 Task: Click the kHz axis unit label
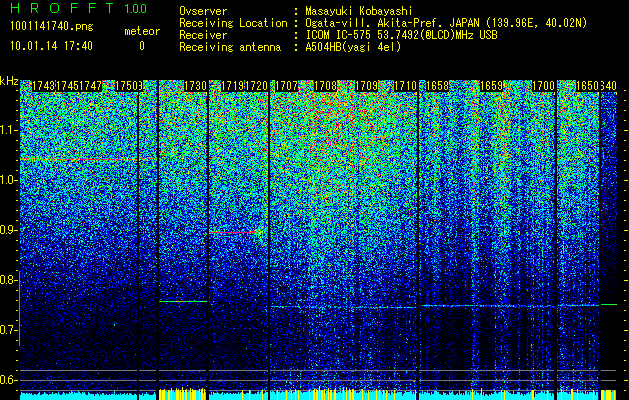9,81
